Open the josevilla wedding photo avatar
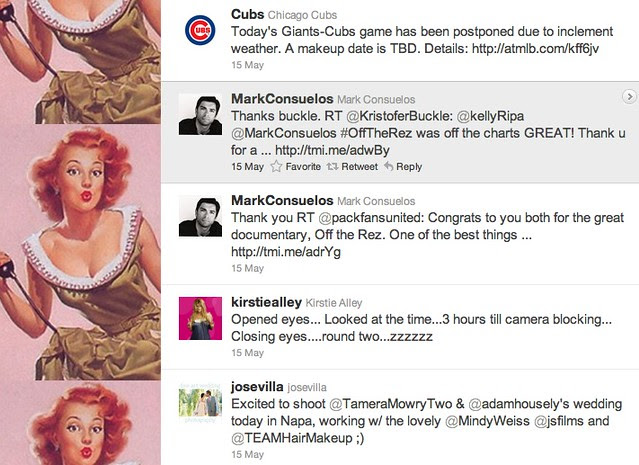Image resolution: width=639 pixels, height=465 pixels. 200,403
